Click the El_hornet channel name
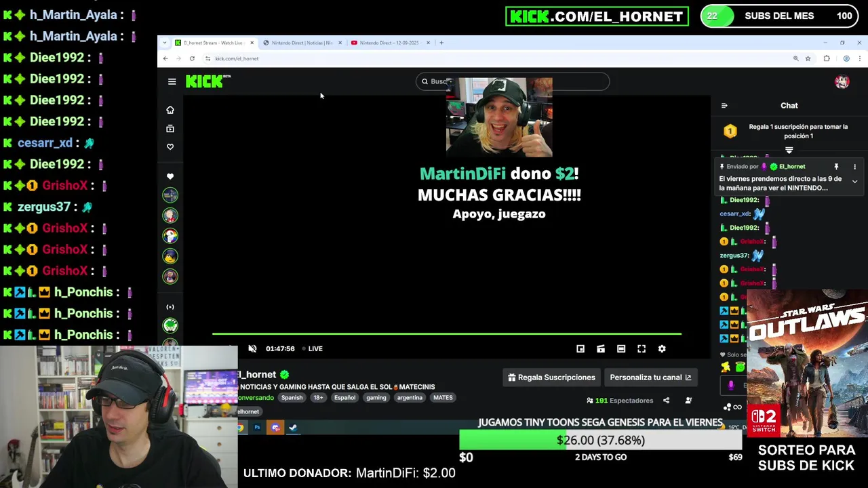 tap(257, 374)
